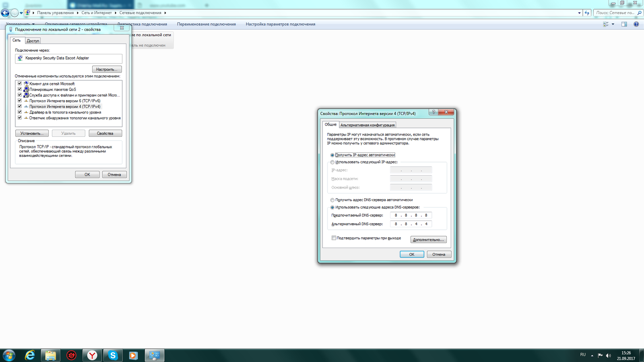The height and width of the screenshot is (362, 644).
Task: Click the Explorer back arrow button
Action: pos(5,13)
